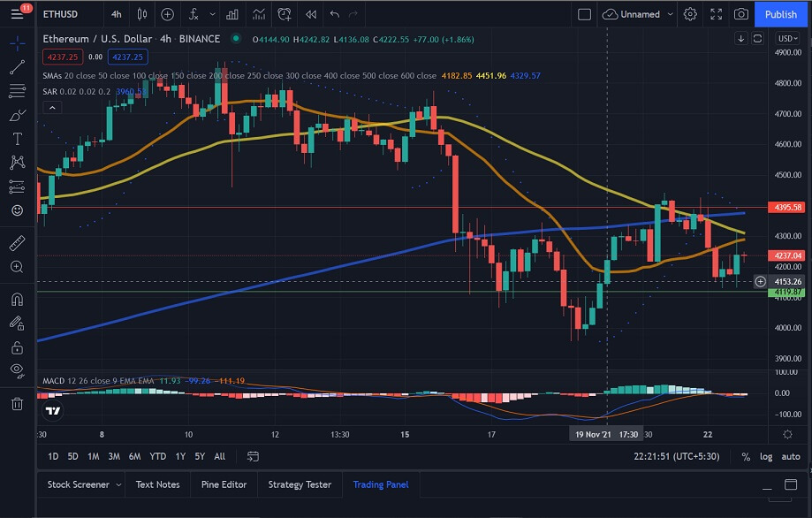Expand the Unnamed layout dropdown arrow
812x518 pixels.
[671, 14]
